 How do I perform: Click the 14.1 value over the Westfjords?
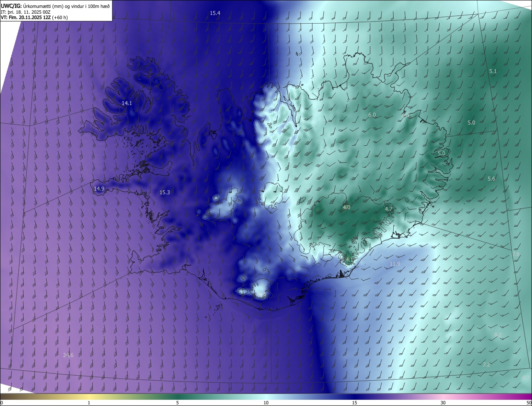click(127, 103)
